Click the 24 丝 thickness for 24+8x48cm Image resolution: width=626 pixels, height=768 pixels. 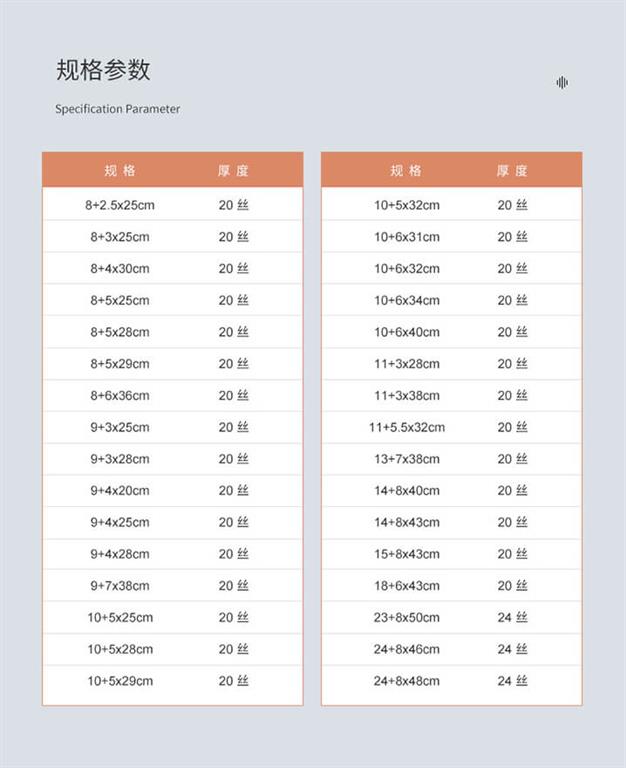[512, 681]
